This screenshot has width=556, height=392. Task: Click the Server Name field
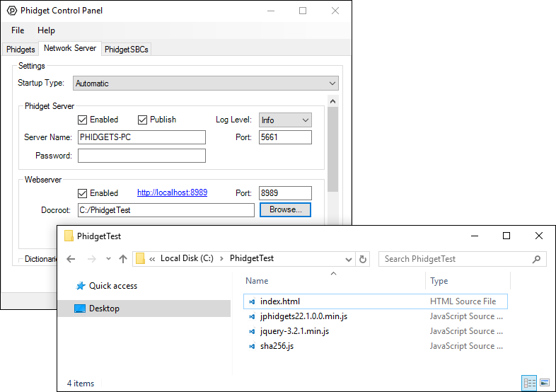pos(142,137)
